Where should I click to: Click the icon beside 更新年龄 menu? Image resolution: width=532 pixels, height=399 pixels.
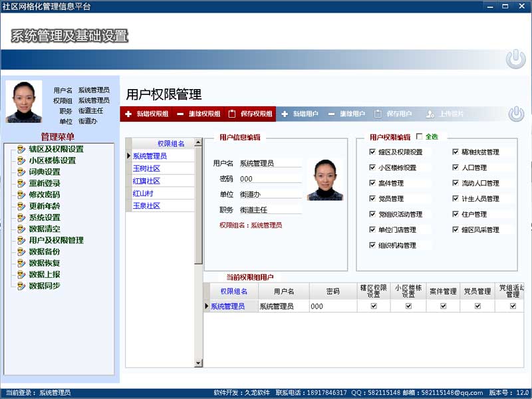click(21, 206)
